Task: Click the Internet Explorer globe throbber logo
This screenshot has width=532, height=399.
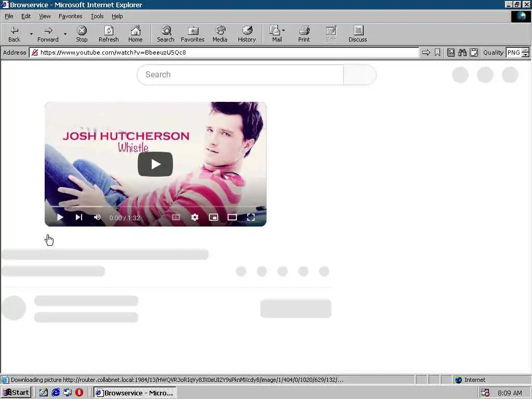Action: click(x=521, y=16)
